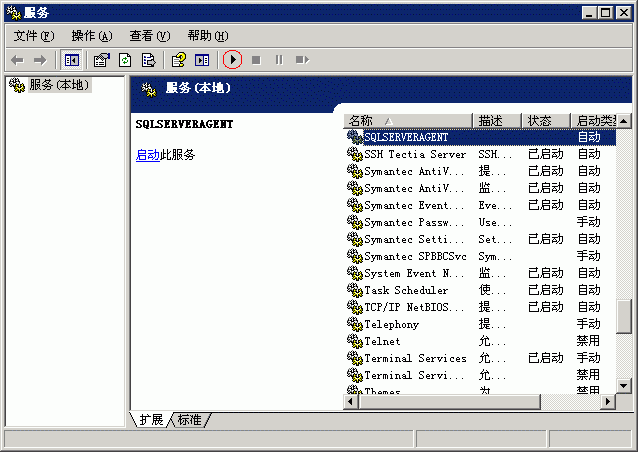The image size is (638, 452).
Task: Click the Refresh toolbar icon
Action: point(125,60)
